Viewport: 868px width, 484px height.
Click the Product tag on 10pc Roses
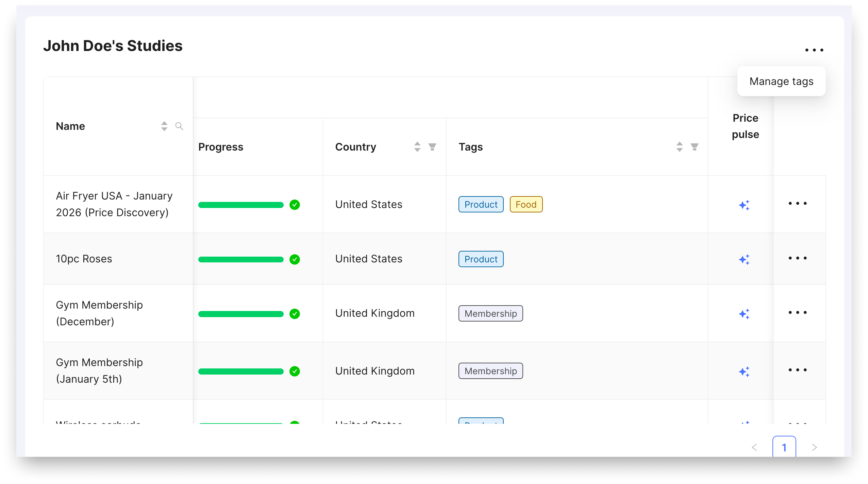481,259
